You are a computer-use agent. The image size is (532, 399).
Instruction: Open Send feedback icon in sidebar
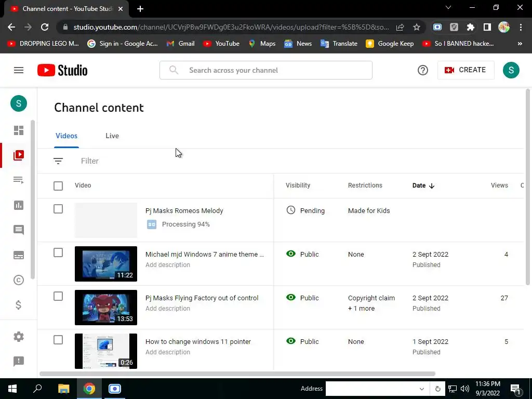[x=19, y=362]
